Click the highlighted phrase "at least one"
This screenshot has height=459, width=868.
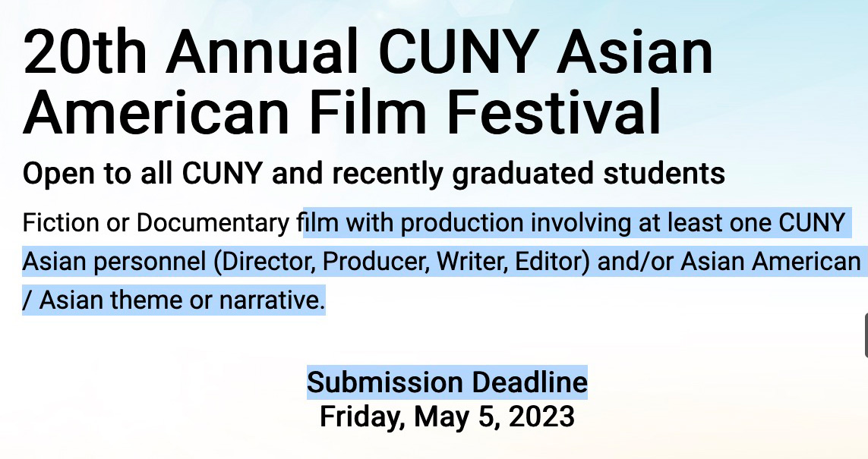point(697,224)
